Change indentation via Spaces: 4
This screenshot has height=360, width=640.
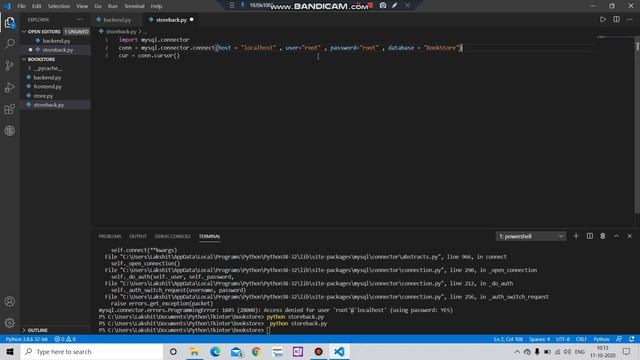(x=540, y=339)
